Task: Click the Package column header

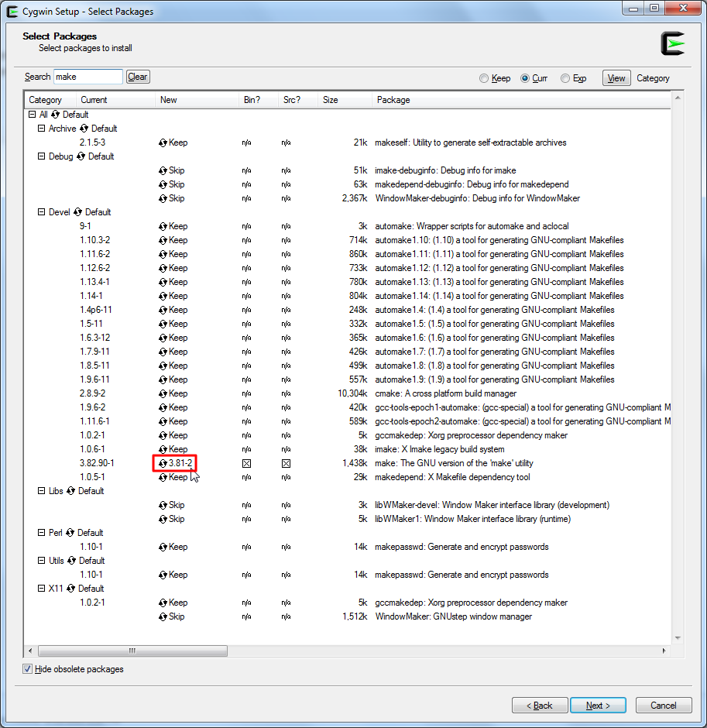Action: tap(521, 100)
